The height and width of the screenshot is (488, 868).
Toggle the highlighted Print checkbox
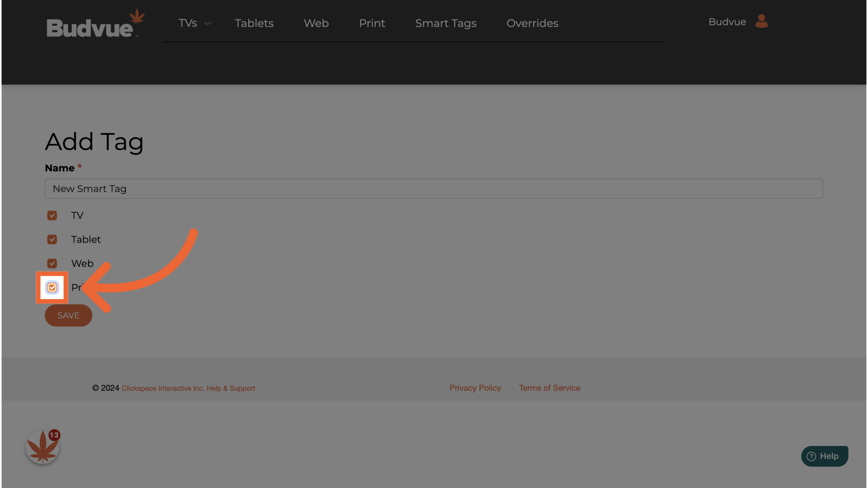[x=52, y=287]
